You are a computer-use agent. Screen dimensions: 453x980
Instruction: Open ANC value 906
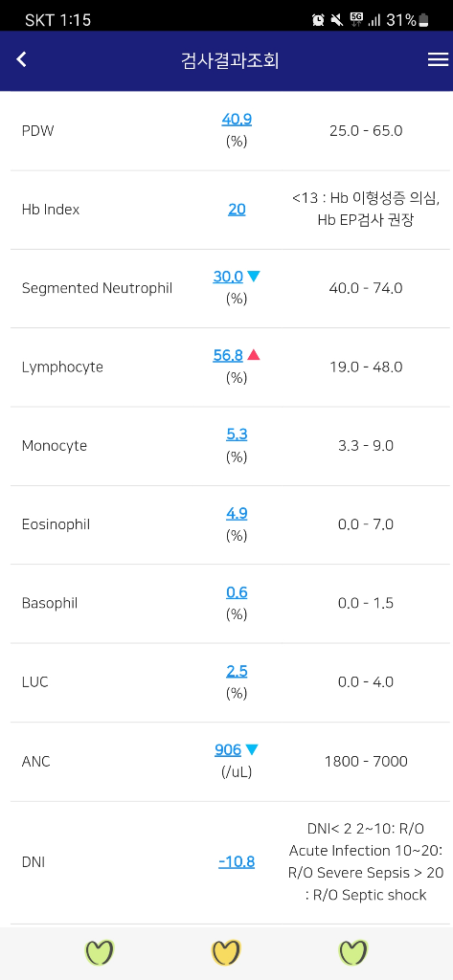[228, 750]
